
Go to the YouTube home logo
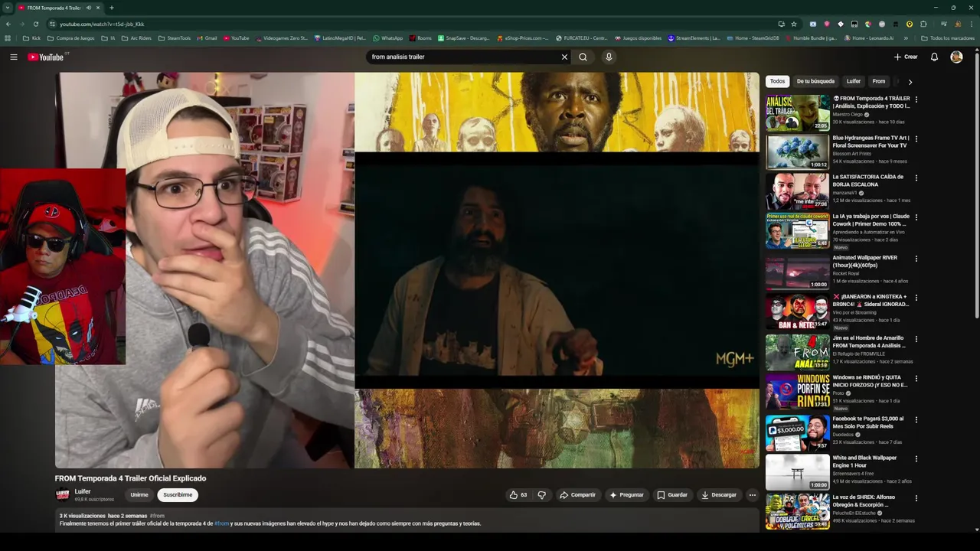46,57
